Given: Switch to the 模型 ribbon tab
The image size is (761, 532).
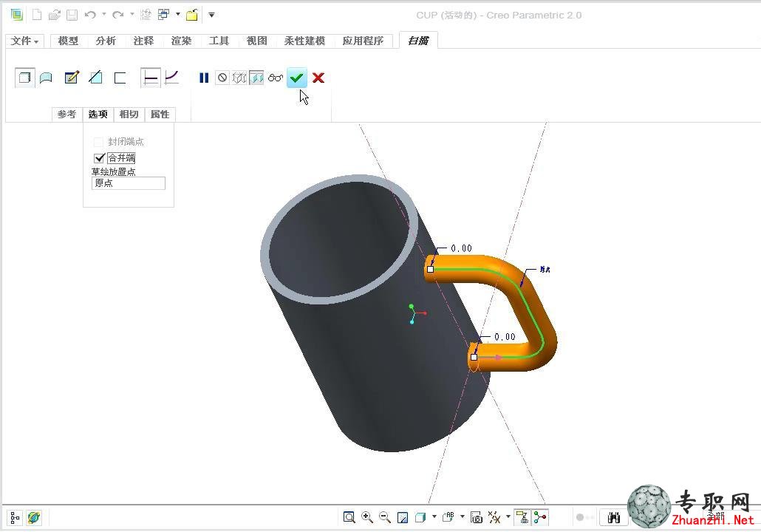Looking at the screenshot, I should tap(68, 41).
